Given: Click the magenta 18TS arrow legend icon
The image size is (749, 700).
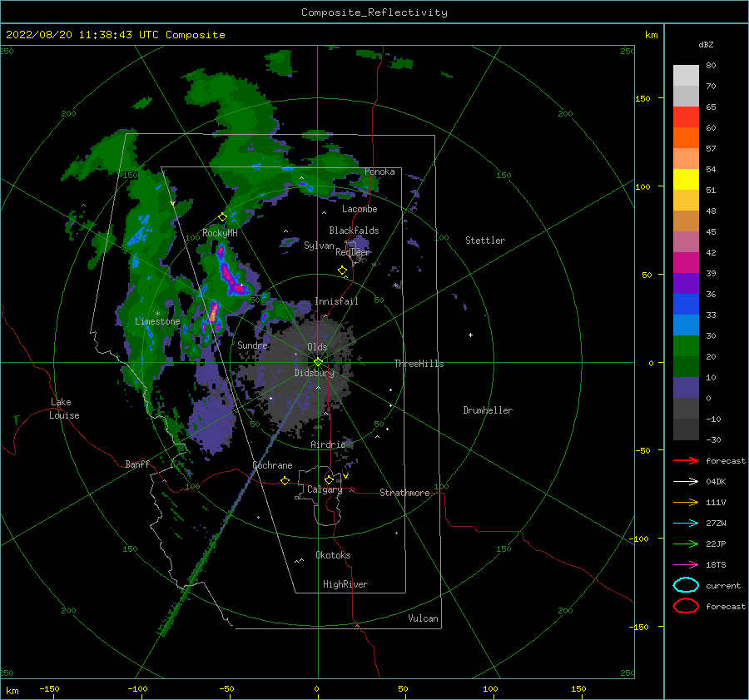Looking at the screenshot, I should click(x=686, y=565).
